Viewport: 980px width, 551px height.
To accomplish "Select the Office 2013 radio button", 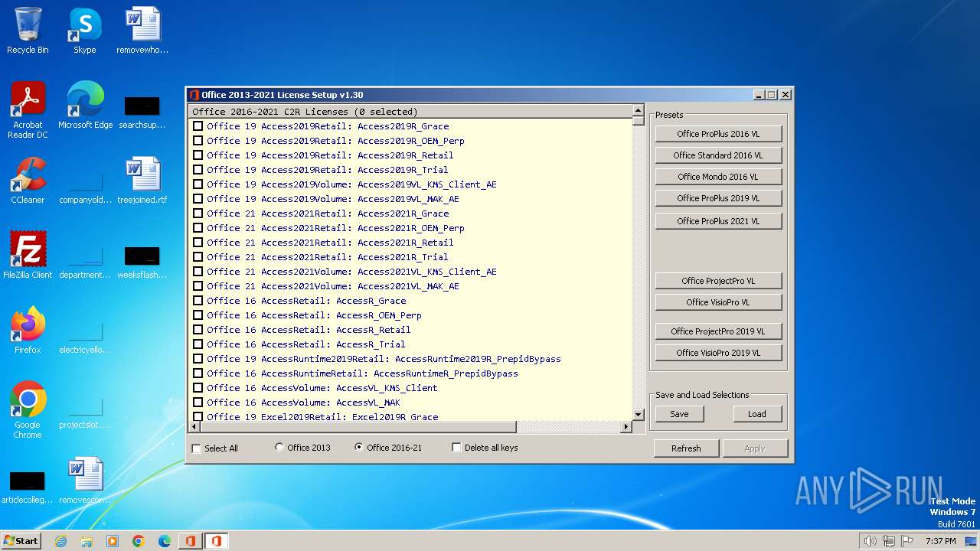I will click(x=279, y=448).
